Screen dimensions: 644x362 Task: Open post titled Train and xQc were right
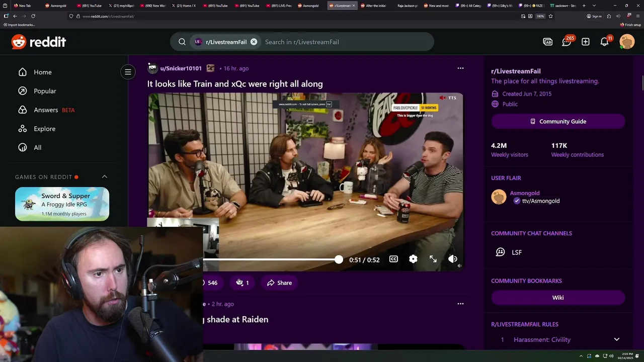pyautogui.click(x=235, y=84)
